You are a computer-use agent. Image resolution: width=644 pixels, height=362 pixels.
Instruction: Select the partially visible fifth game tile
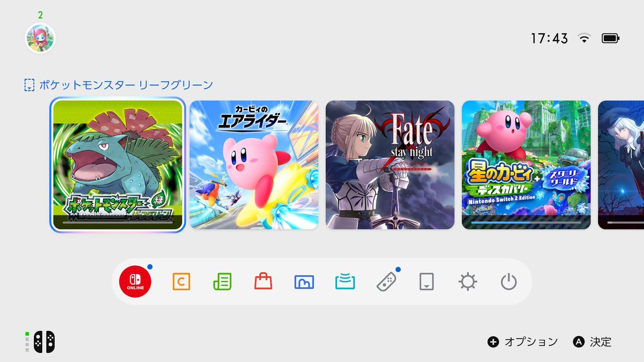pos(621,165)
